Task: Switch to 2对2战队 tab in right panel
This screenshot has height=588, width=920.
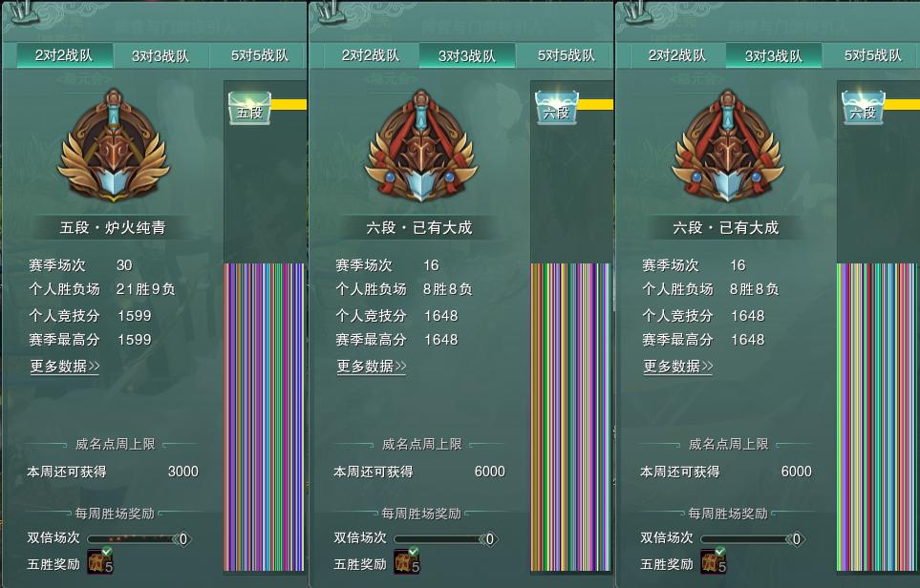Action: click(x=677, y=55)
